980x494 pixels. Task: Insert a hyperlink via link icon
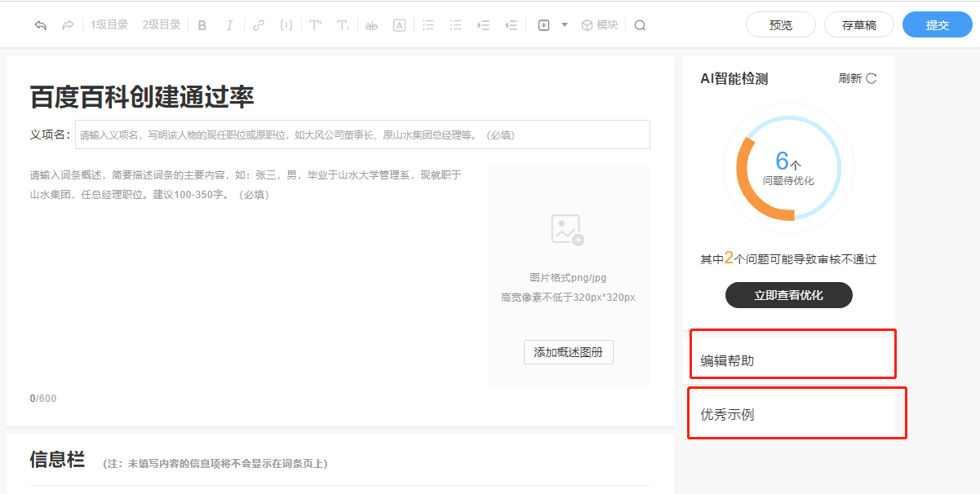pos(259,25)
